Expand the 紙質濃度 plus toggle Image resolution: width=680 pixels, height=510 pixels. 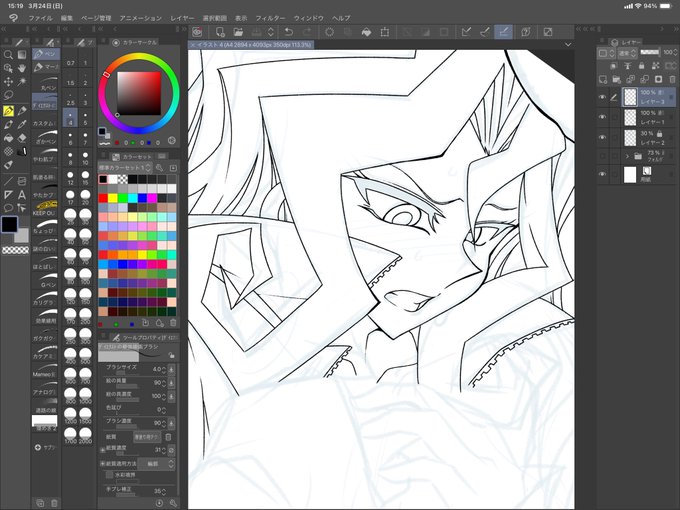[103, 450]
